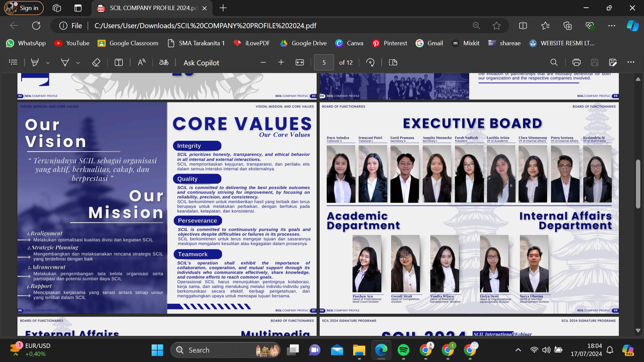Click the Rotate page icon
This screenshot has height=362, width=644.
(x=370, y=62)
